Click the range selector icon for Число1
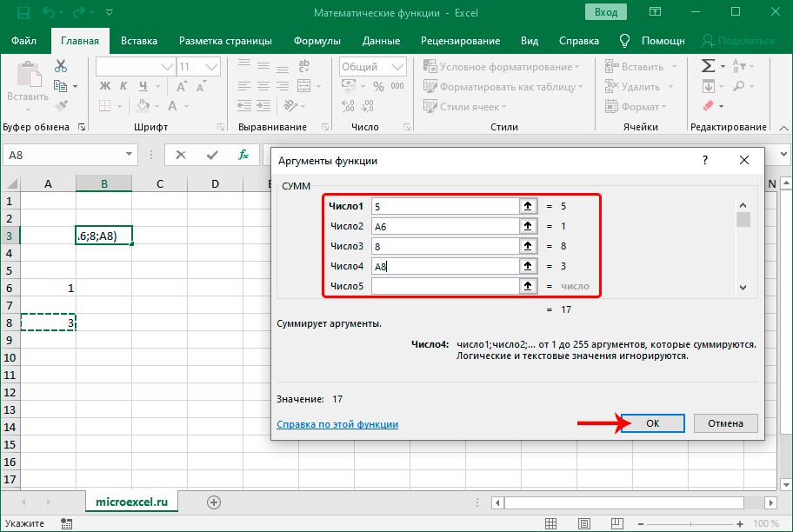 [x=527, y=206]
